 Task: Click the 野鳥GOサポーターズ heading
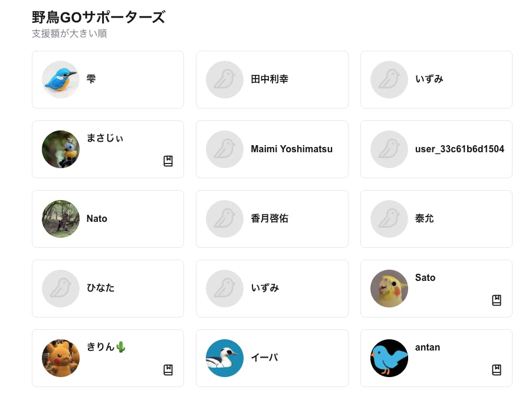[98, 17]
